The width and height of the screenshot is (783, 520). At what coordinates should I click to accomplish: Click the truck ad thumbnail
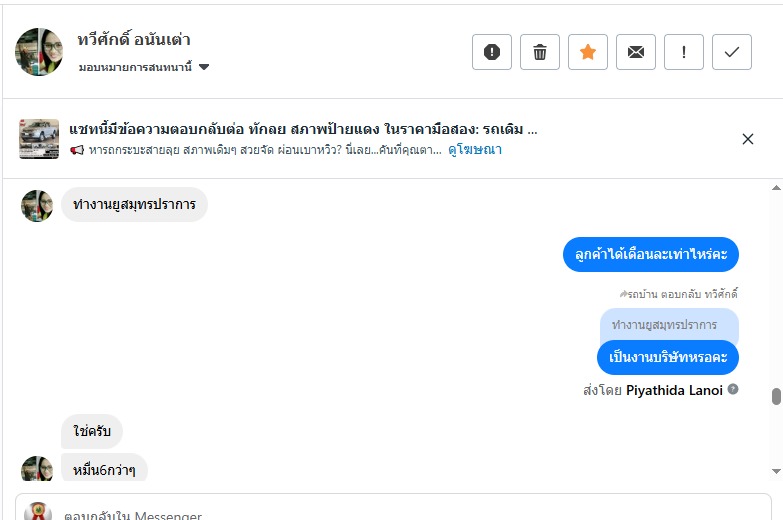click(39, 139)
